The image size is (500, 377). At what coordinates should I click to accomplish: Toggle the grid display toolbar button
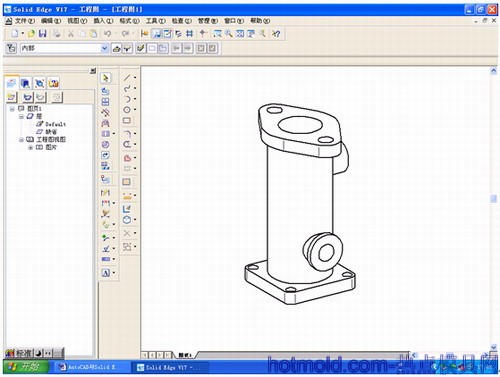click(x=190, y=33)
